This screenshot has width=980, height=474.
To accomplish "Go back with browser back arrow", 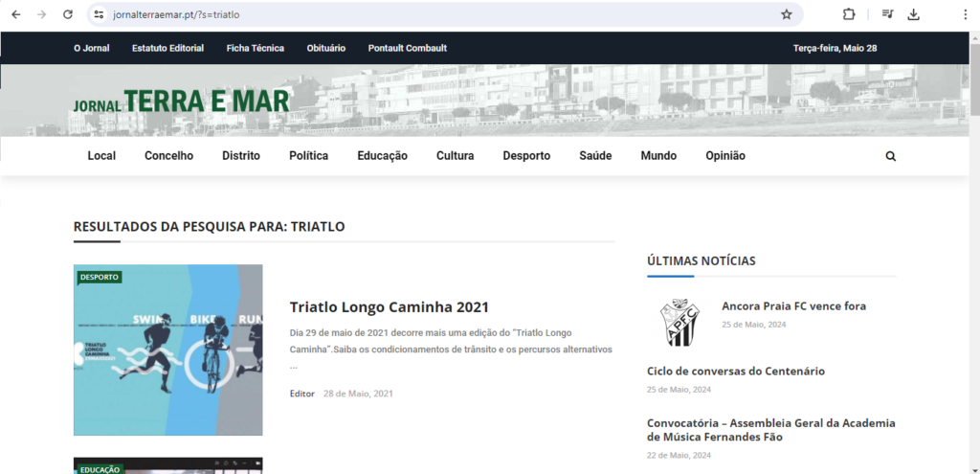I will 16,14.
